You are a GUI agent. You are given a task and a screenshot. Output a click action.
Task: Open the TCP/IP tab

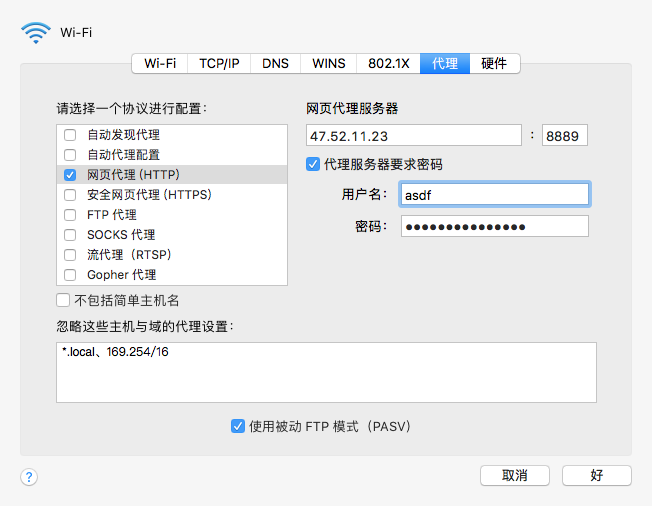[x=219, y=63]
